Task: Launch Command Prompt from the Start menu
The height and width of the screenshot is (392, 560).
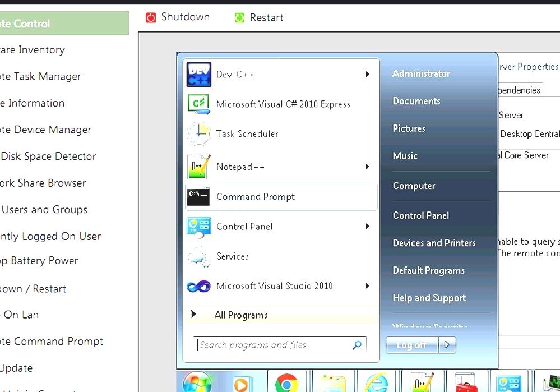Action: [255, 197]
